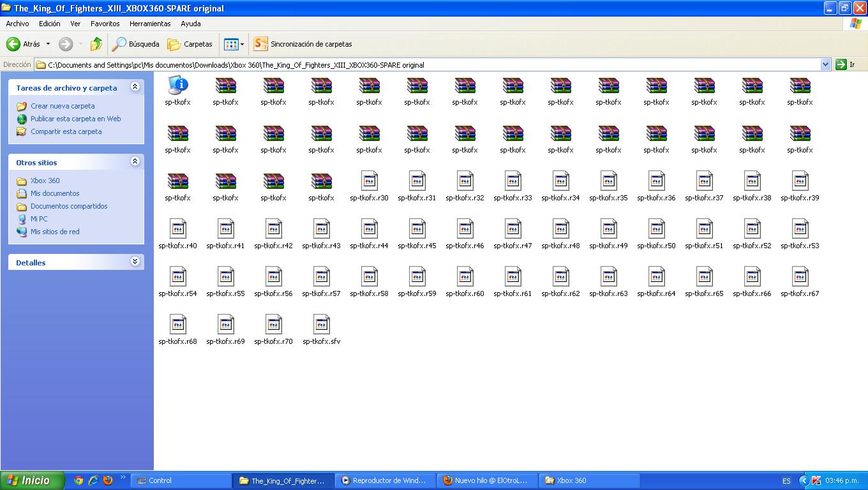Launch Chrome from the quick launch bar
Viewport: 868px width, 490px height.
(79, 480)
